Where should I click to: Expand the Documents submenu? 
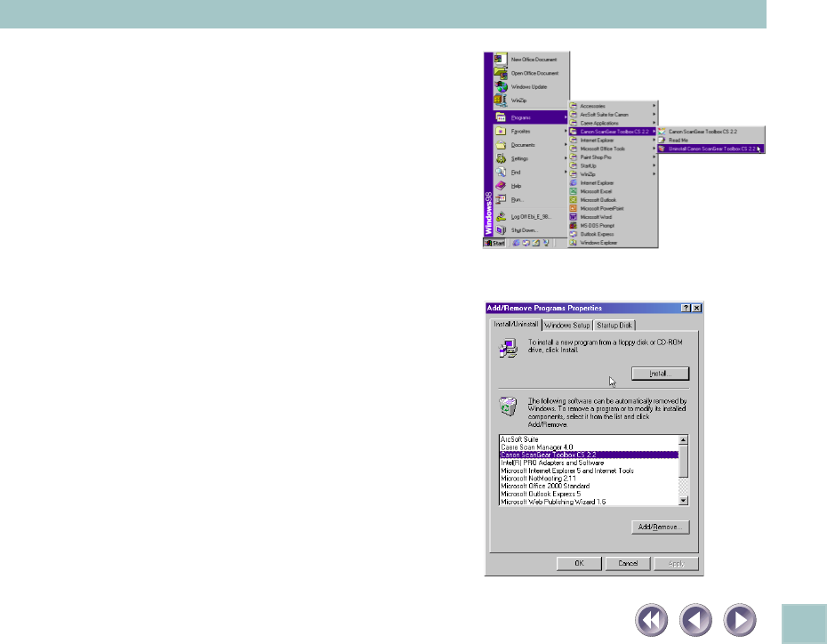click(x=531, y=145)
